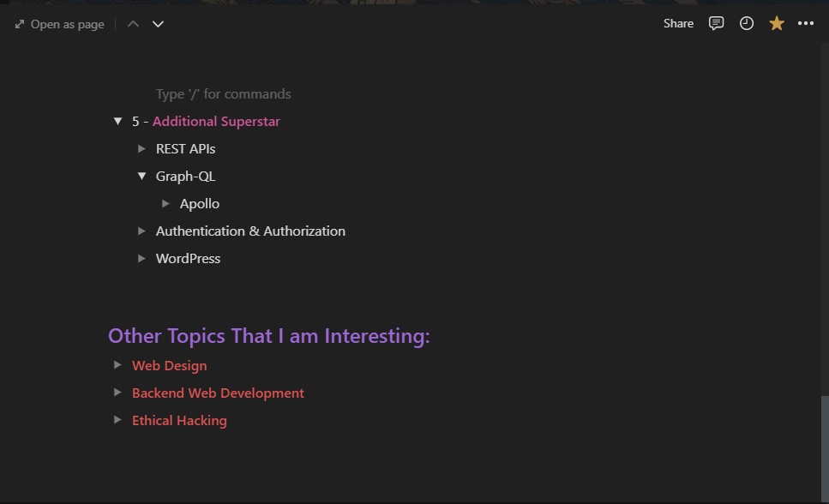Click the Ethical Hacking text
829x504 pixels.
click(179, 421)
